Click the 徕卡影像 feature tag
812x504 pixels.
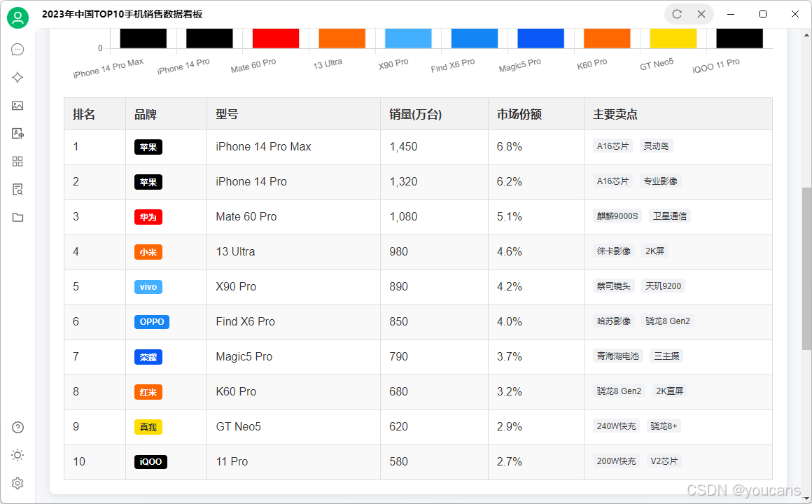click(614, 251)
